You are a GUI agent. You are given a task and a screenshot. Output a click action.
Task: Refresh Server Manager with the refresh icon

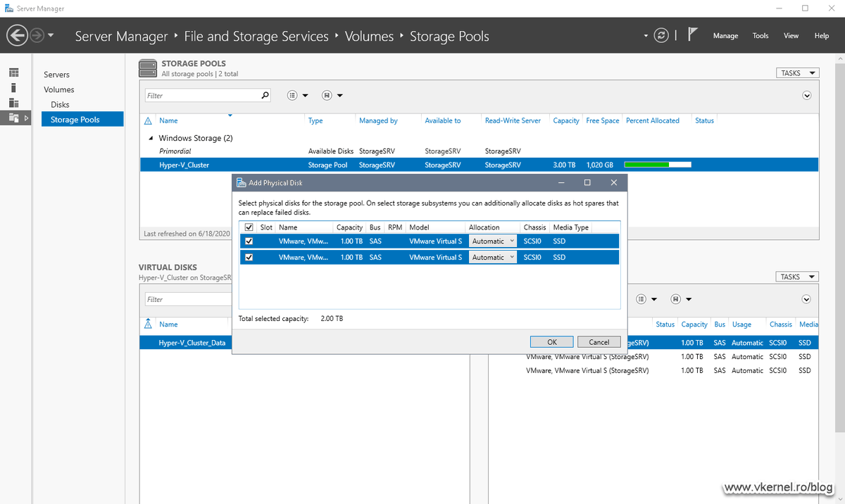pos(661,35)
